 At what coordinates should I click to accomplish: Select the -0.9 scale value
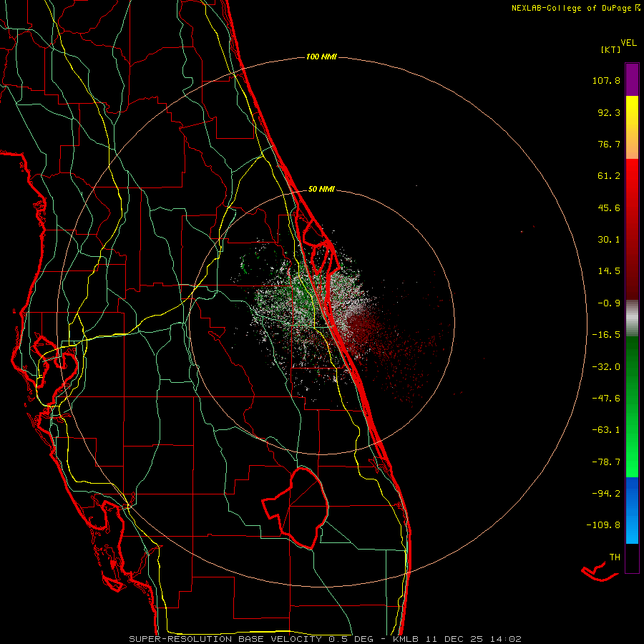coord(609,303)
